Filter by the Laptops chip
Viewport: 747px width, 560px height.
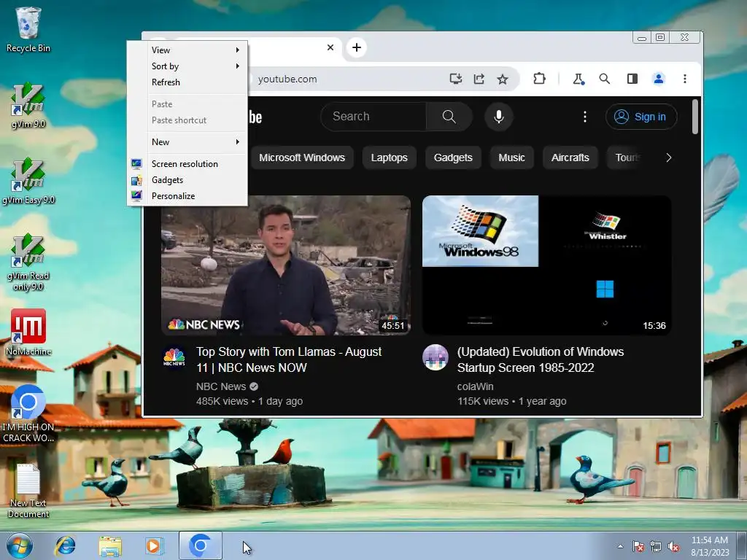tap(390, 157)
